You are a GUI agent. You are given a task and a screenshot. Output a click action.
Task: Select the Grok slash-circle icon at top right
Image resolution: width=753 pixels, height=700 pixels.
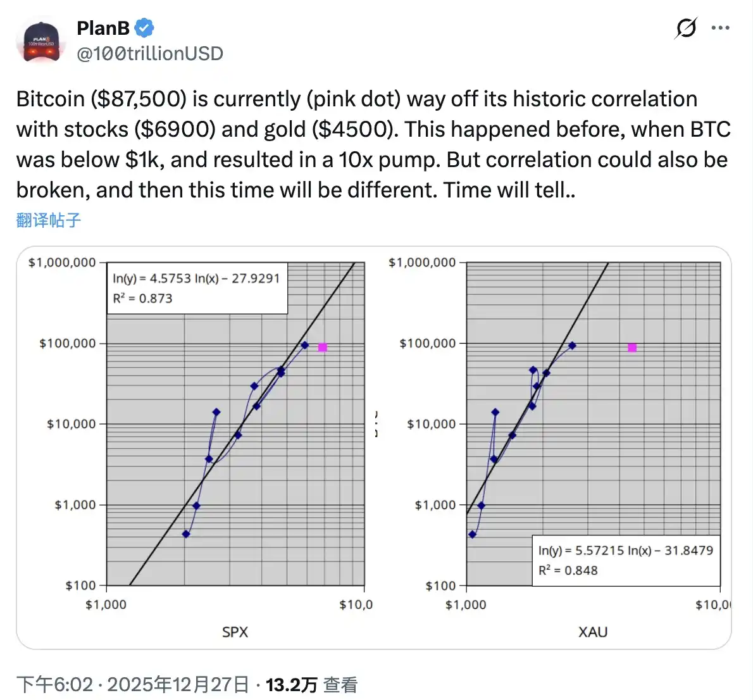(687, 28)
